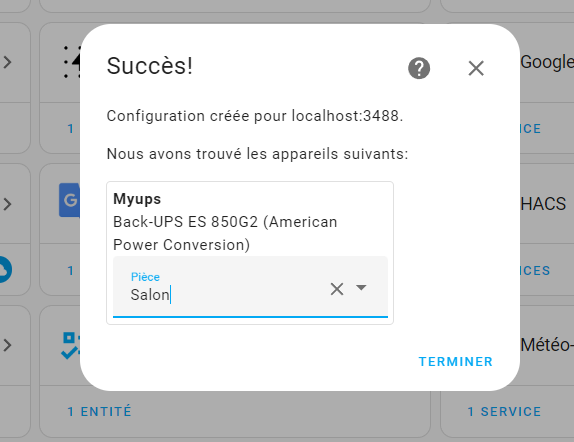
Task: Open the partially hidden link under HACS
Action: (535, 271)
